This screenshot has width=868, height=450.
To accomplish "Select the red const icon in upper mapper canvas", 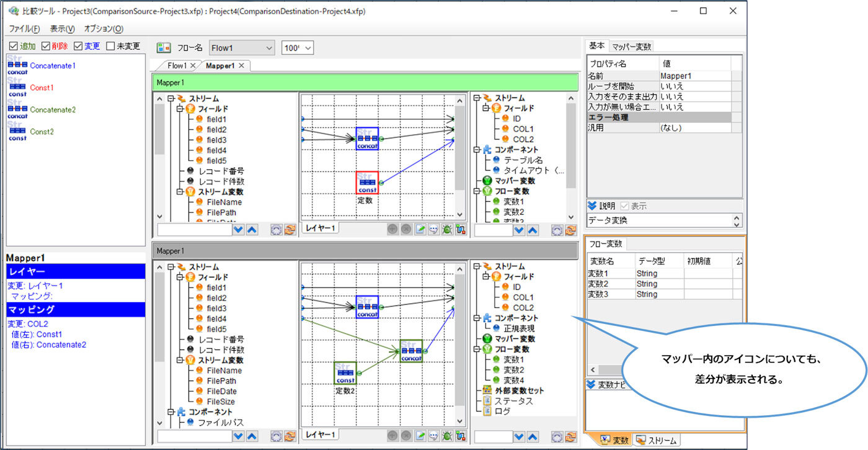I will (367, 182).
